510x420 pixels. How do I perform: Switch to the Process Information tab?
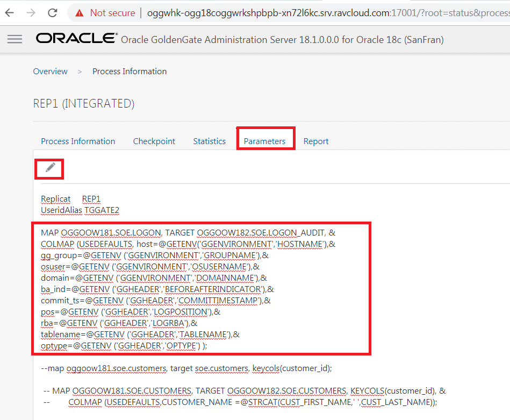pos(78,141)
